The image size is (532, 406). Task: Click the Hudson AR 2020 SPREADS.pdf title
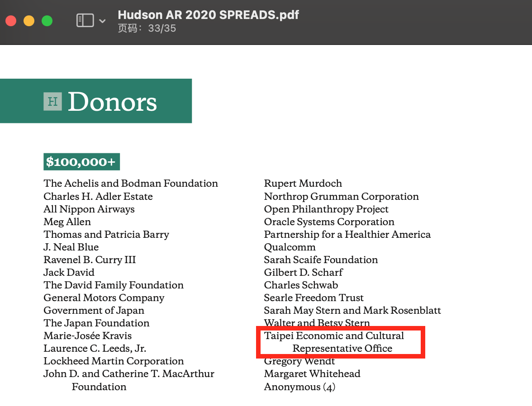(x=208, y=14)
